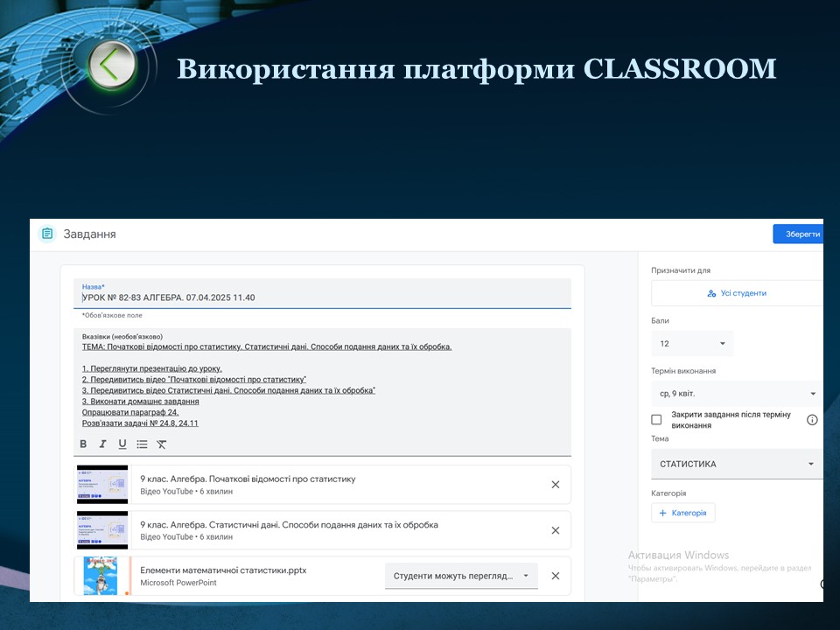Remove the Статистичні дані video attachment

555,530
